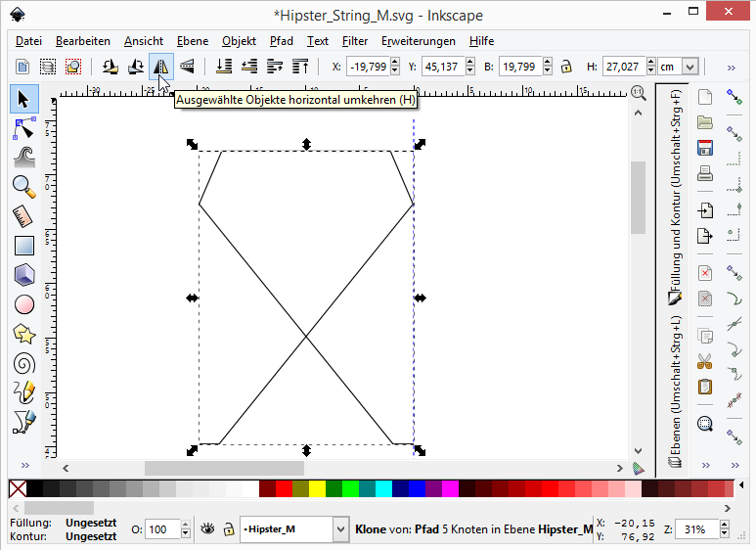Click the Save document icon
Image resolution: width=756 pixels, height=550 pixels.
tap(704, 148)
